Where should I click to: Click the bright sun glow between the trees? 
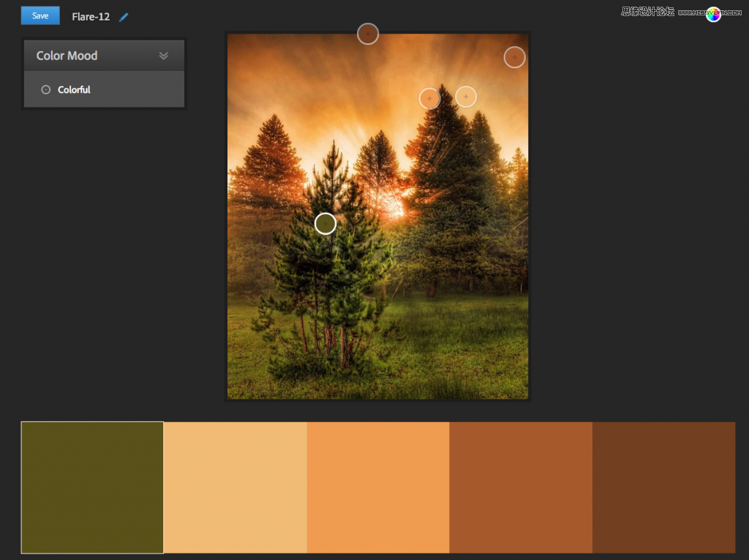396,210
